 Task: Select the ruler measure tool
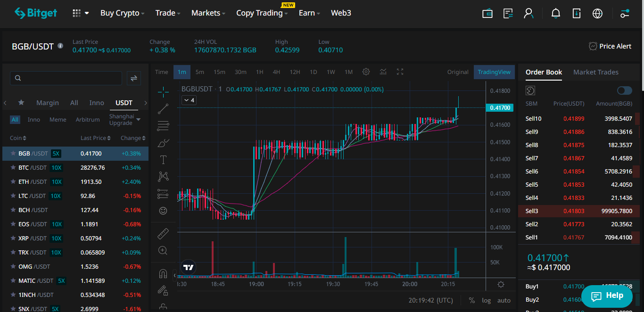[x=163, y=233]
